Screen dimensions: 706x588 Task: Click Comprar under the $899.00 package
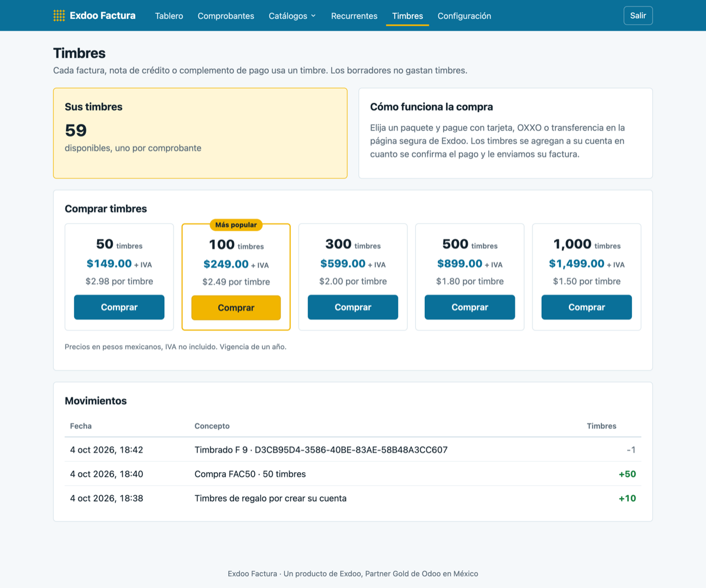click(469, 307)
